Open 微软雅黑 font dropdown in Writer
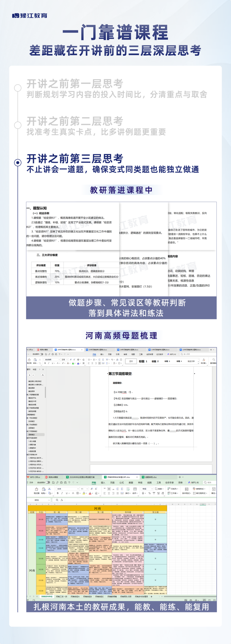The image size is (231, 644). click(x=52, y=360)
